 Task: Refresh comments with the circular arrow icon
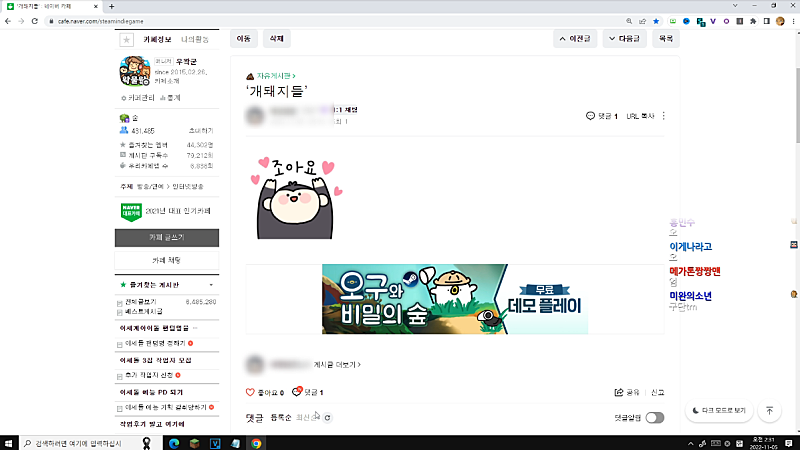[328, 417]
